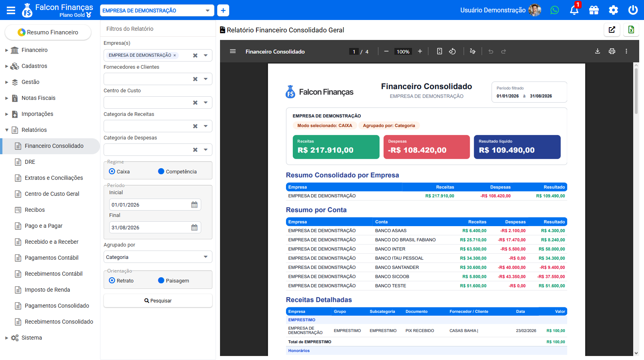Activate the PDF draw annotation tool

coord(473,51)
